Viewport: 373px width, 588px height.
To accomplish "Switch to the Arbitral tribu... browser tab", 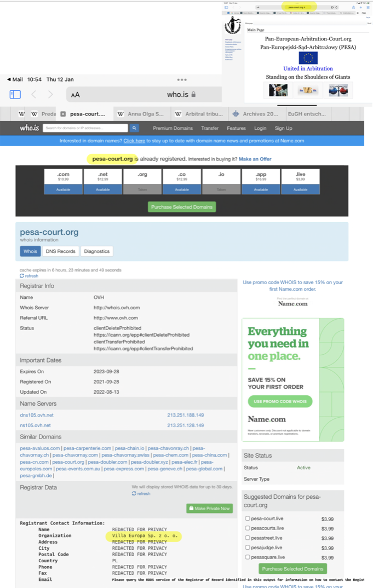I will coord(199,114).
